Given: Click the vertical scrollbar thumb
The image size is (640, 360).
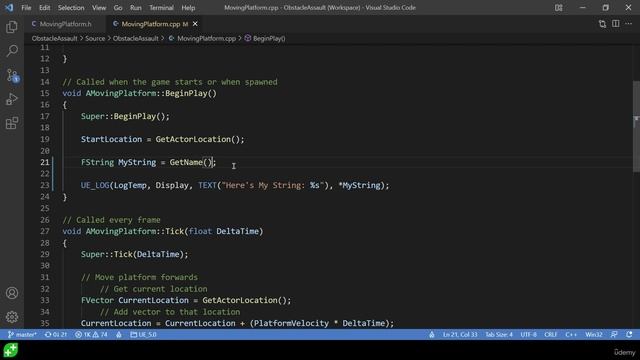Looking at the screenshot, I should tap(636, 127).
